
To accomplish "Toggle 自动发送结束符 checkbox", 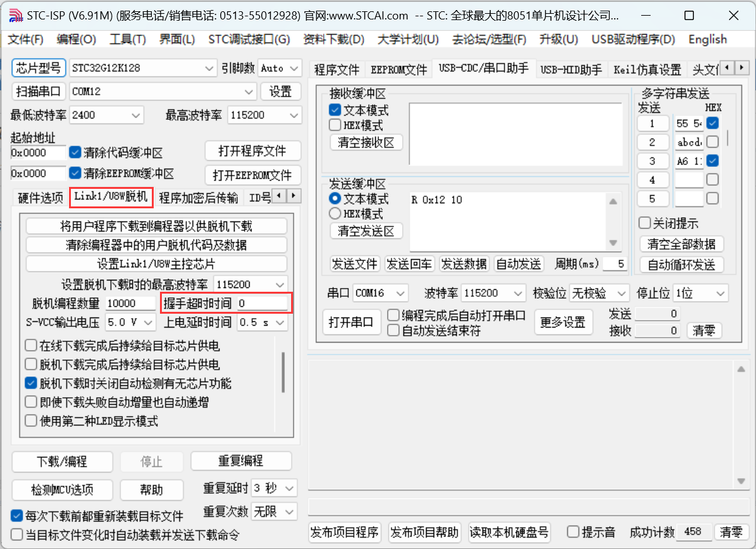I will pyautogui.click(x=393, y=330).
